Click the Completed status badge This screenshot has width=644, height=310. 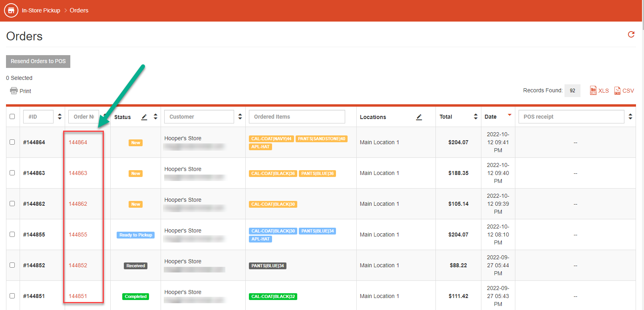[x=136, y=296]
